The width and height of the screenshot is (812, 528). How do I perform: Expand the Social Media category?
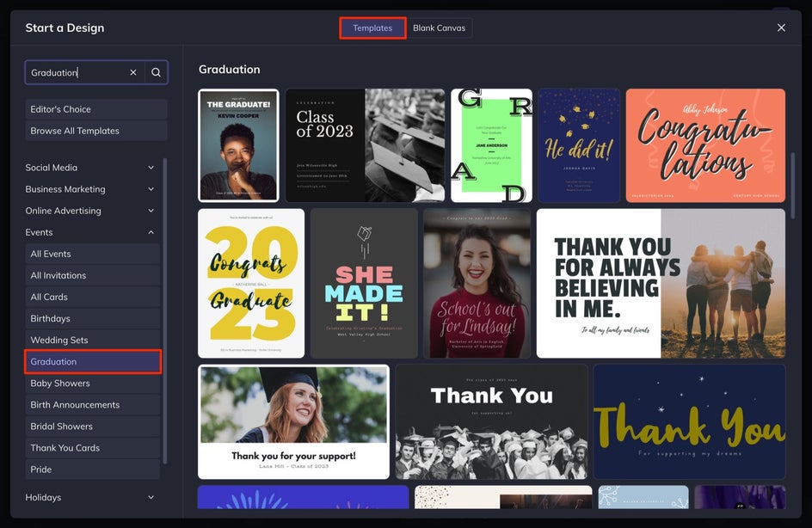pyautogui.click(x=90, y=168)
